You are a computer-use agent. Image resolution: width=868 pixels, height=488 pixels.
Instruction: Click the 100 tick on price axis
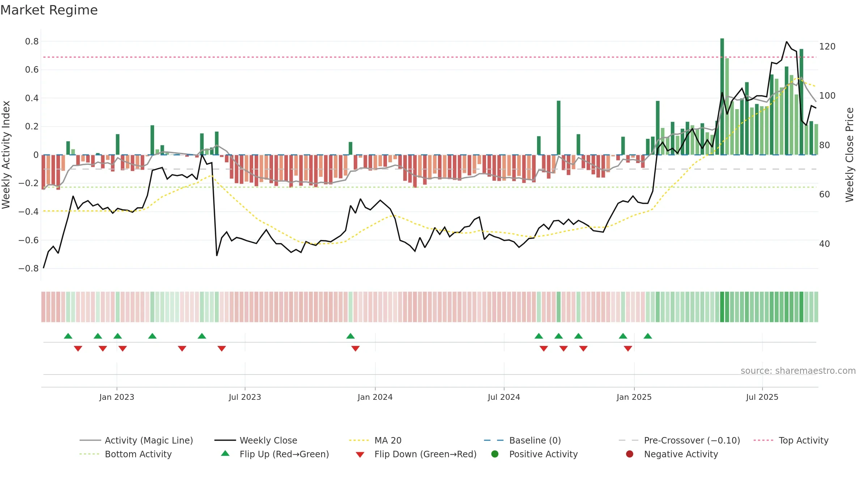pyautogui.click(x=827, y=95)
